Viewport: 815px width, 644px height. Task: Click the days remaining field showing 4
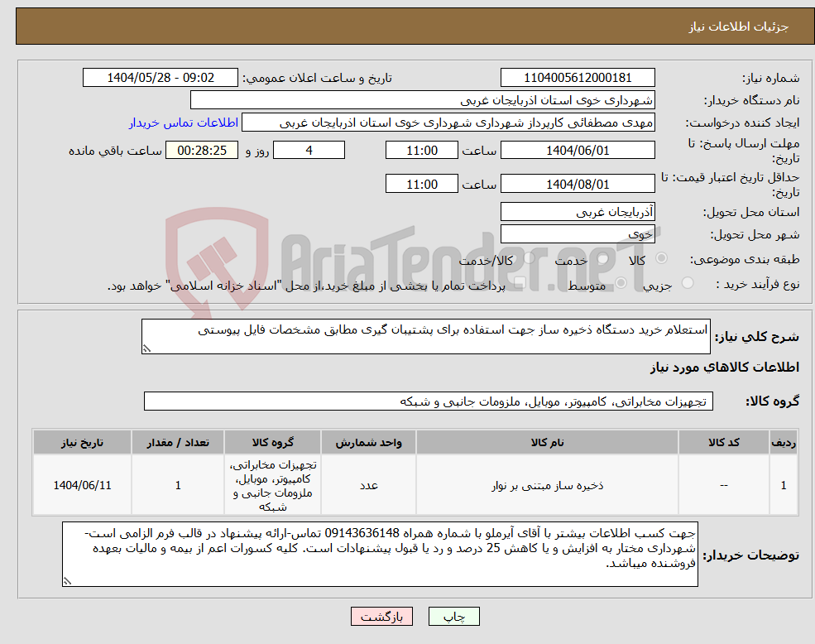pyautogui.click(x=309, y=150)
